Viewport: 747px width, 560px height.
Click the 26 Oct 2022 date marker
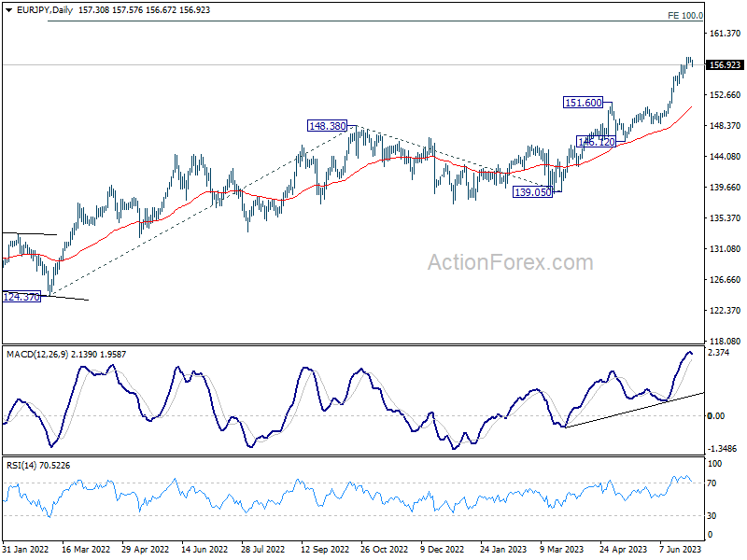pyautogui.click(x=385, y=549)
